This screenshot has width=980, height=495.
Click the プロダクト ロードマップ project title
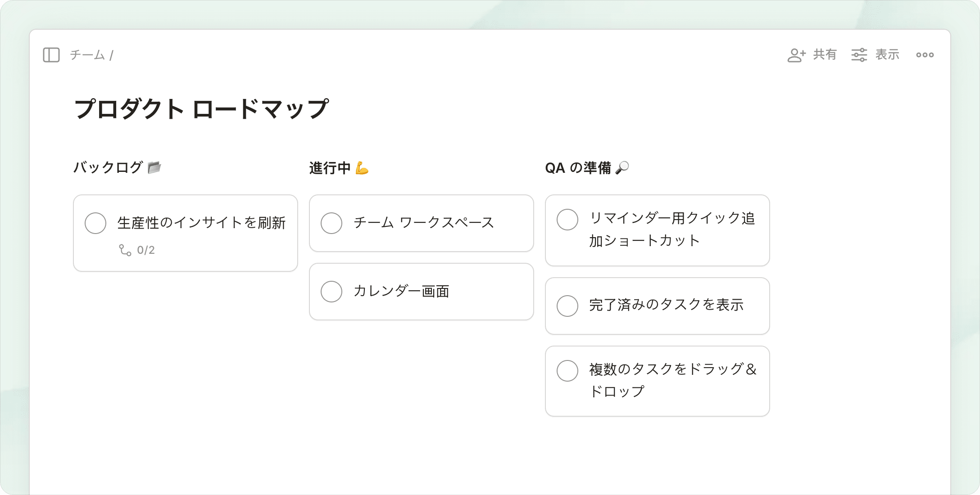tap(201, 109)
